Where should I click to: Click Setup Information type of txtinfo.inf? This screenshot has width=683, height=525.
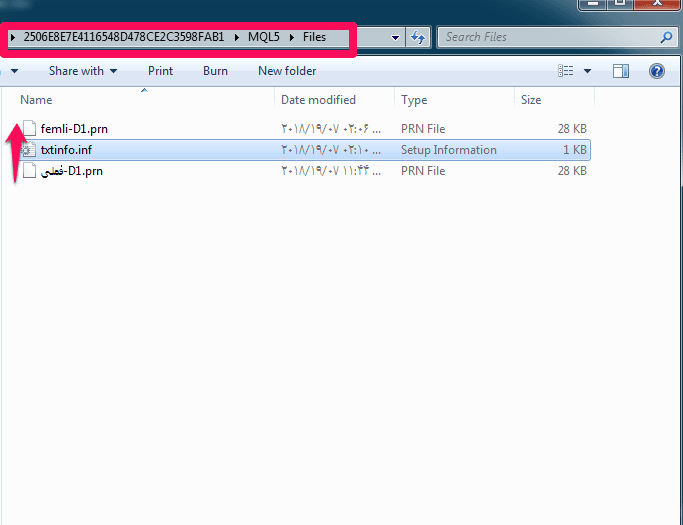[x=449, y=150]
